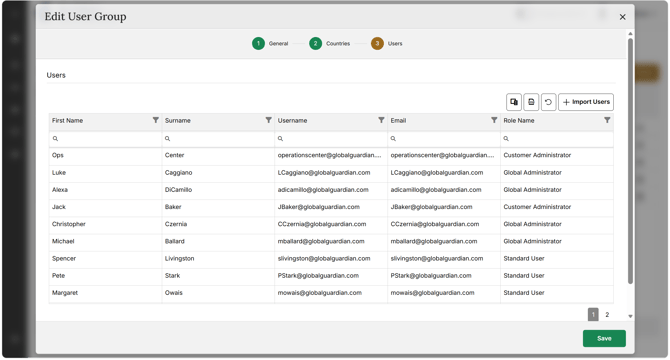Image resolution: width=670 pixels, height=360 pixels.
Task: Click Standard User role in Margaret row
Action: point(524,293)
